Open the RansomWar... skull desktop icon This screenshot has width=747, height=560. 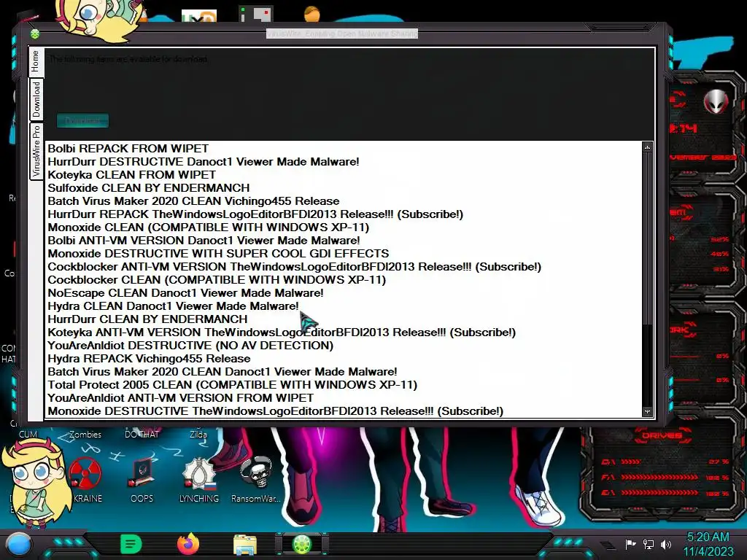(256, 480)
